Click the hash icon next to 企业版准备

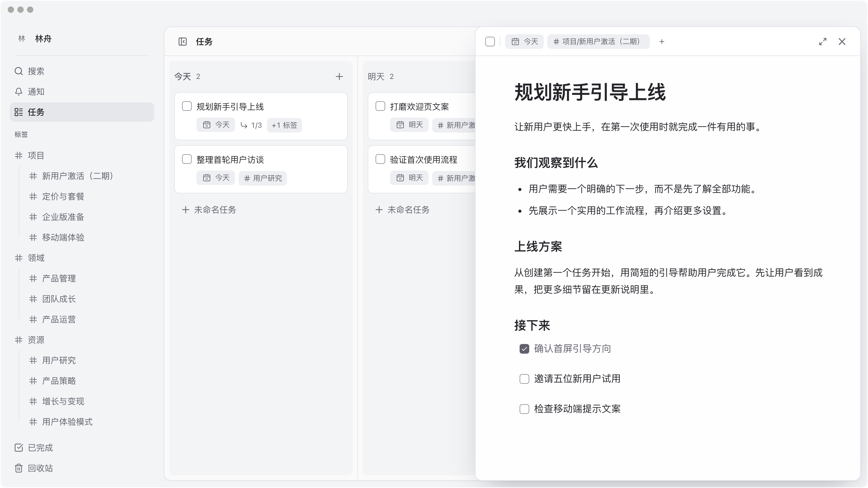pos(33,217)
